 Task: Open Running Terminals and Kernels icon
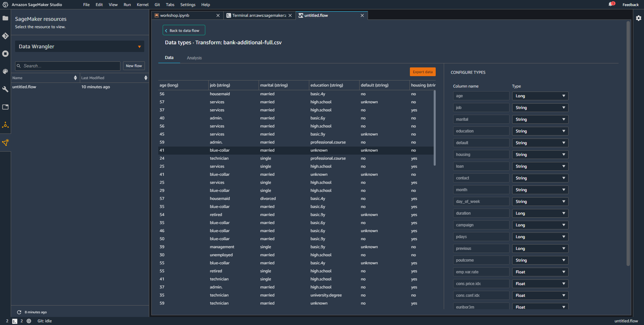[x=5, y=54]
